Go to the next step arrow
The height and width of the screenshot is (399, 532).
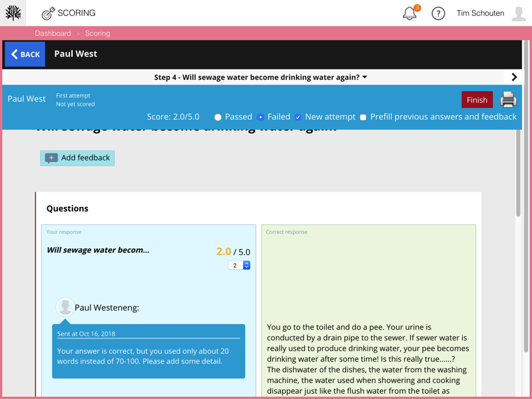click(x=514, y=77)
